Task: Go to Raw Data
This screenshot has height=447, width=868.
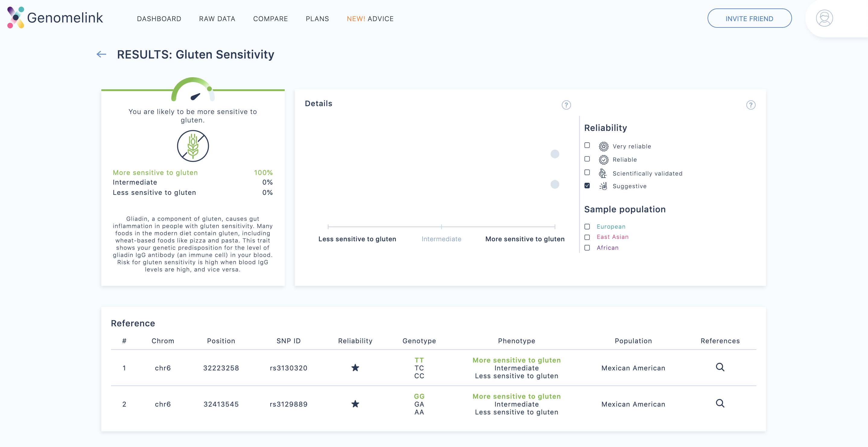Action: pos(217,19)
